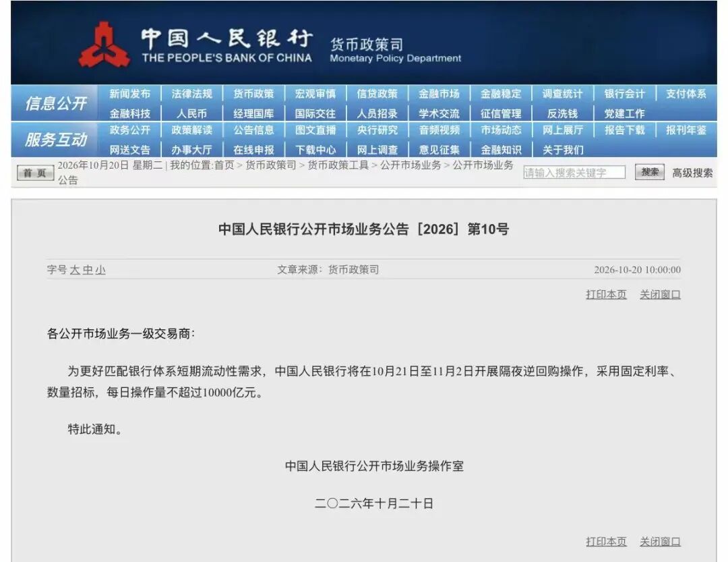The image size is (728, 562).
Task: Select 金融科技 menu item
Action: coord(130,113)
